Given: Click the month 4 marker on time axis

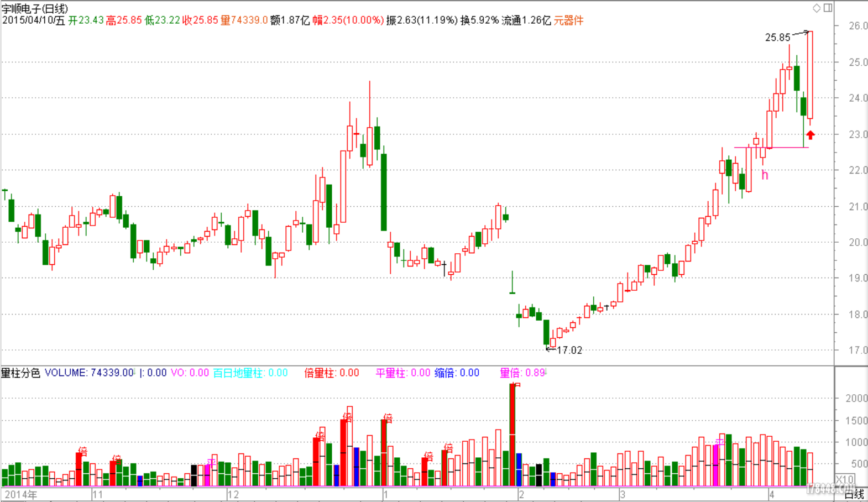Looking at the screenshot, I should point(772,494).
